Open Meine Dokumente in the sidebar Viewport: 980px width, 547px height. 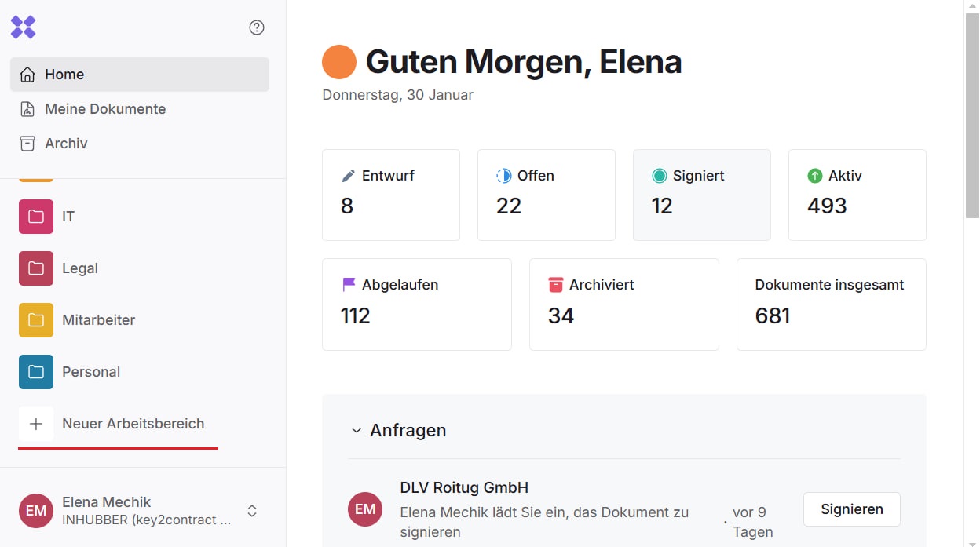105,109
